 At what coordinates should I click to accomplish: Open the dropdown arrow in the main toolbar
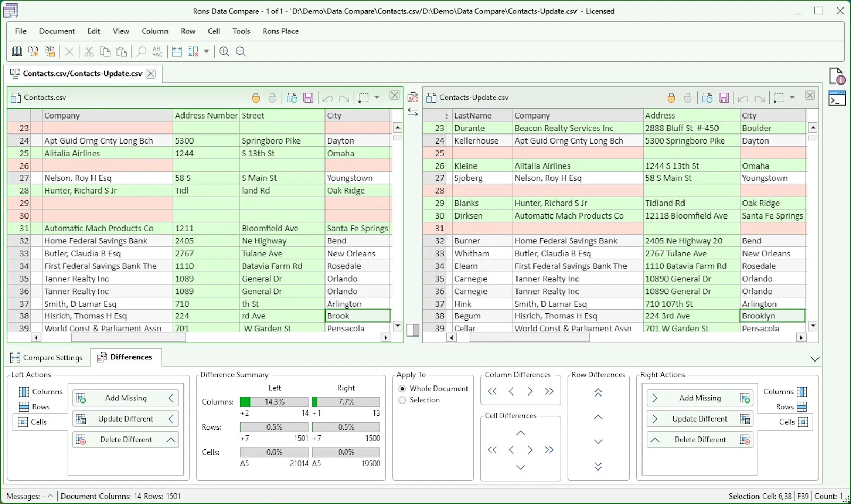tap(206, 52)
